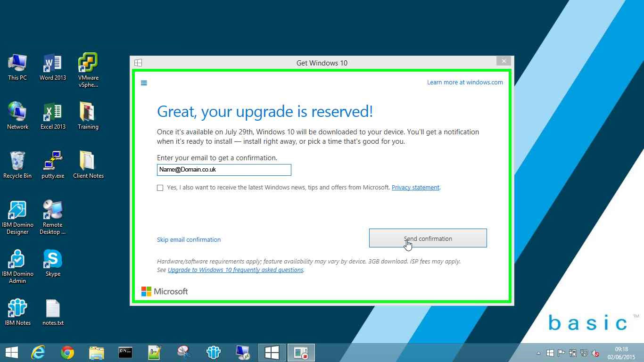644x362 pixels.
Task: Select the Client Notes folder
Action: 88,165
